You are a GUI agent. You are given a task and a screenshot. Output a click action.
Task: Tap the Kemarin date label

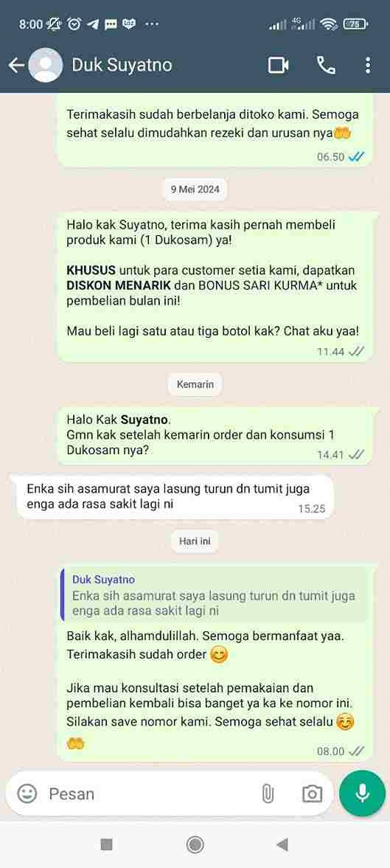click(195, 383)
